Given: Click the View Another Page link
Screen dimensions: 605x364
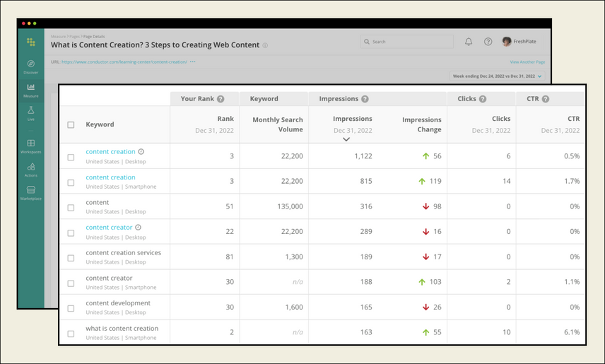Looking at the screenshot, I should [x=527, y=61].
